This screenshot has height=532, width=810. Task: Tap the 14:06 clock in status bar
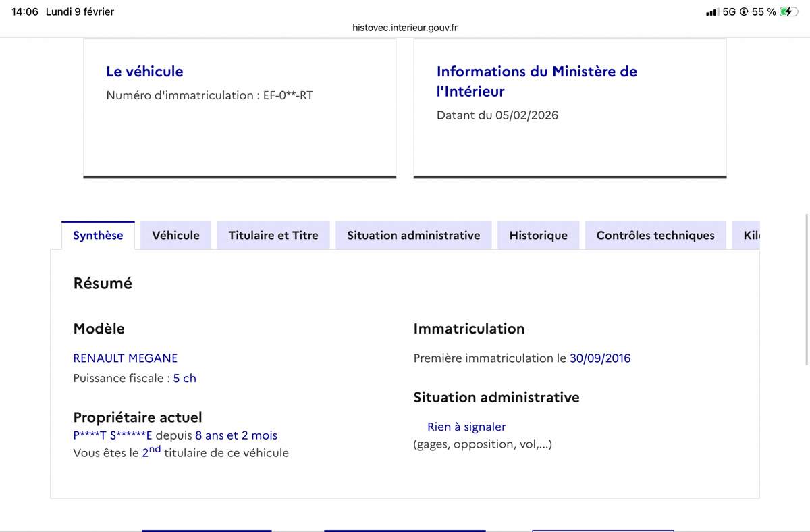(25, 11)
